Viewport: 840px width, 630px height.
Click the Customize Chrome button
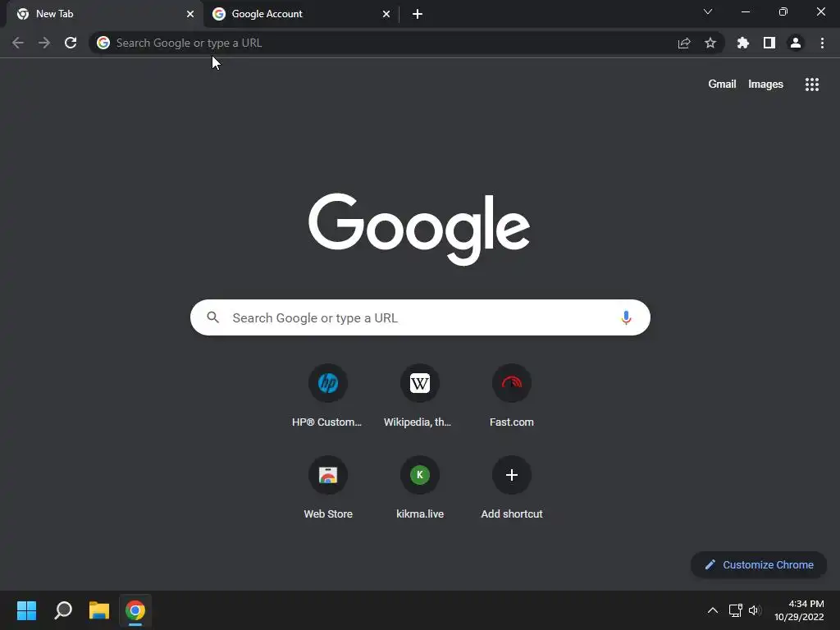(759, 564)
